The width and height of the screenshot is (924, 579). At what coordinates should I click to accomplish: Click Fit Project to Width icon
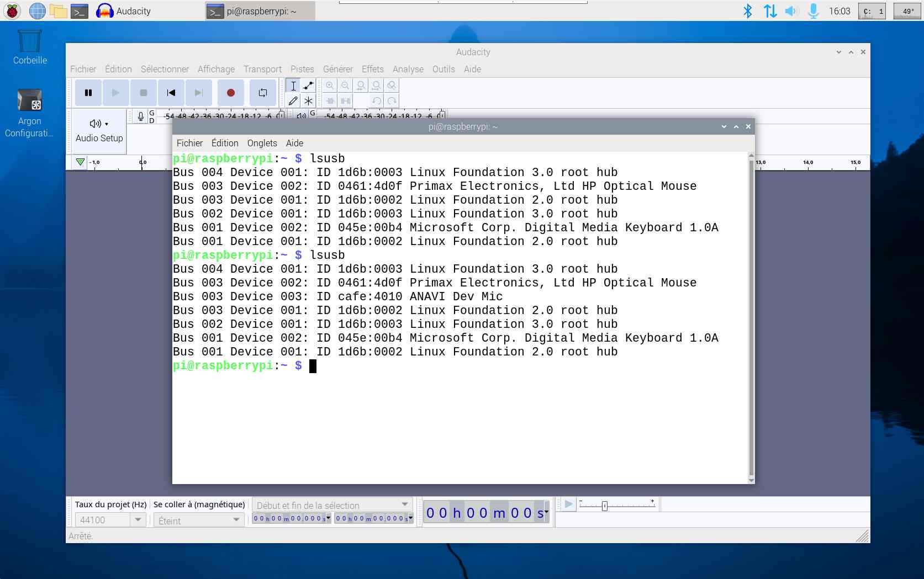(376, 86)
